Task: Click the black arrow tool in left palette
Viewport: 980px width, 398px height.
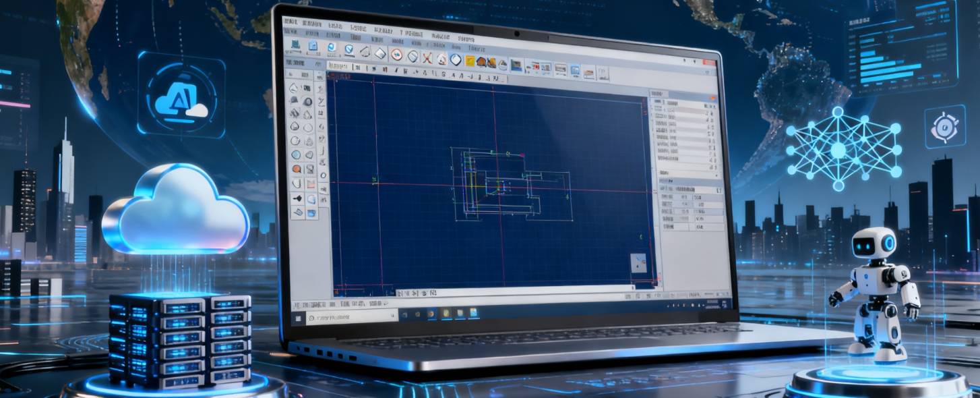Action: pos(296,198)
